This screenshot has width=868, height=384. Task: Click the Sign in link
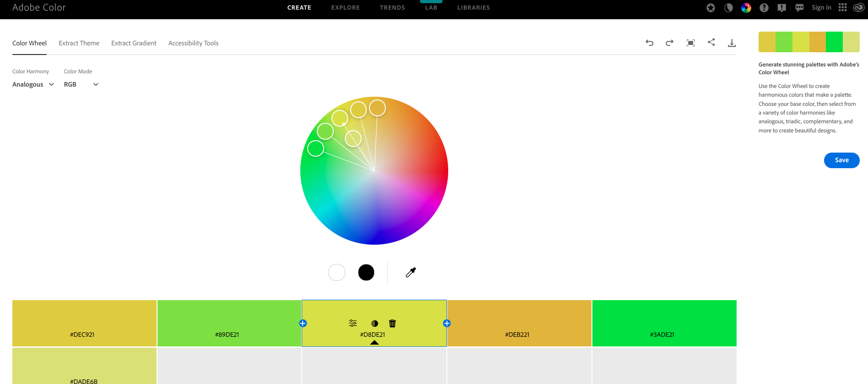pyautogui.click(x=821, y=7)
